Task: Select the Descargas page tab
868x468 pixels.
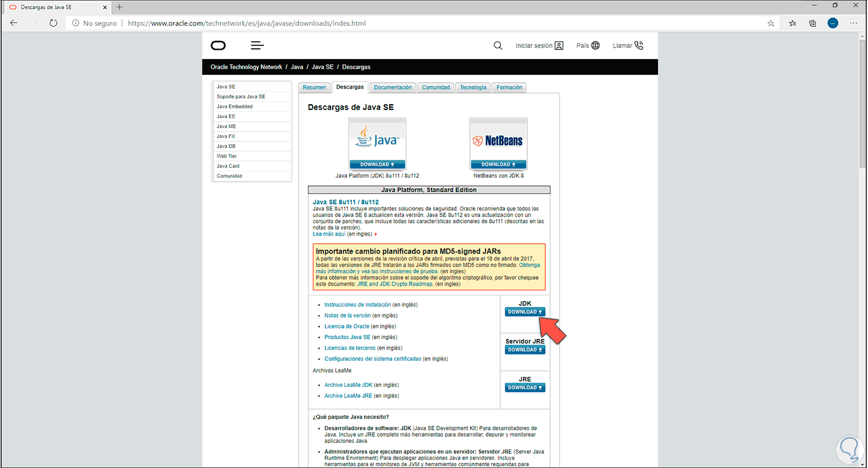Action: 350,87
